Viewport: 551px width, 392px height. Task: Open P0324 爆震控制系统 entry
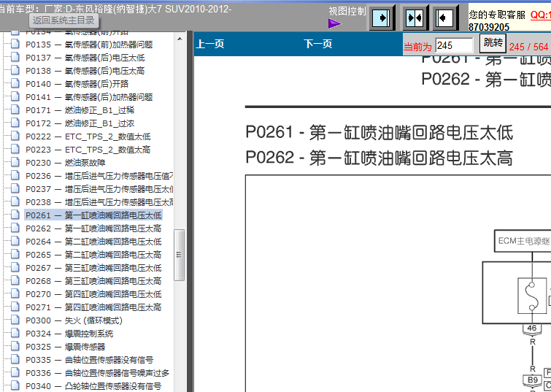click(x=69, y=334)
